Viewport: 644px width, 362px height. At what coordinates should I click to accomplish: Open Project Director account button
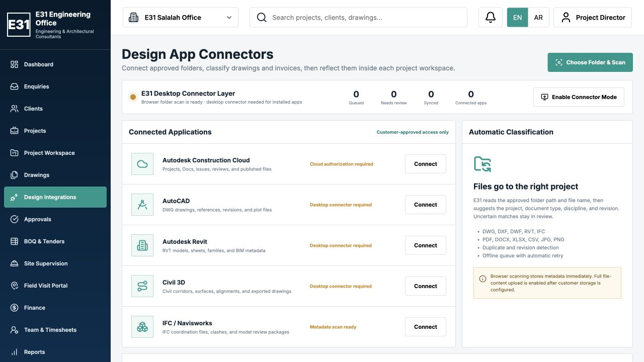click(593, 17)
